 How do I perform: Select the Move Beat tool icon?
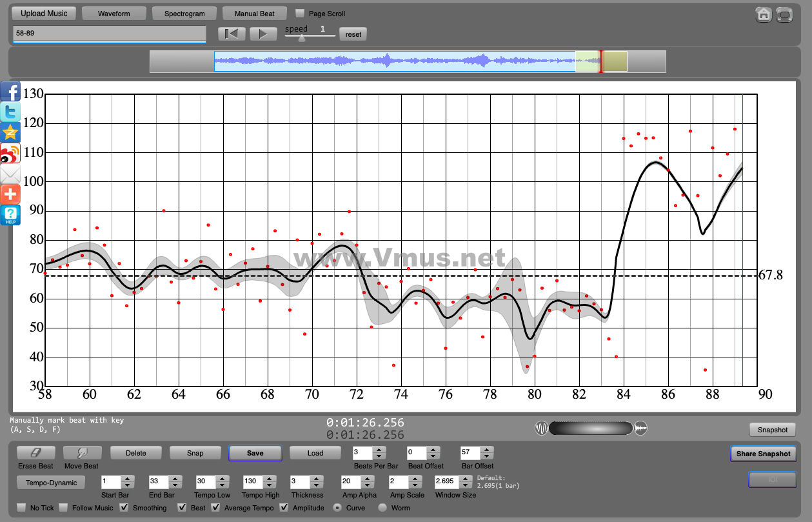82,453
